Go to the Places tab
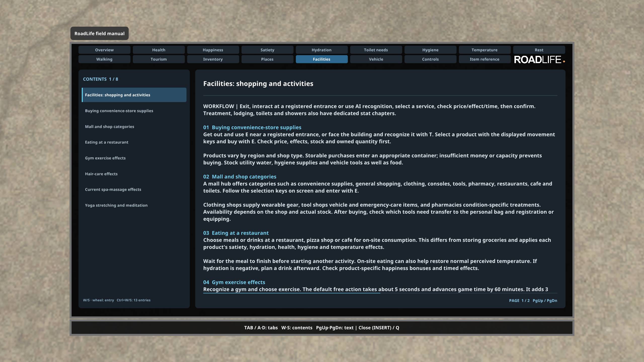This screenshot has width=644, height=362. tap(267, 59)
